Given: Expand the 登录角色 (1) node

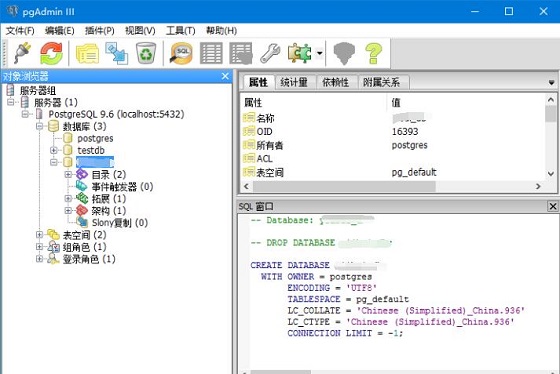Looking at the screenshot, I should coord(40,259).
